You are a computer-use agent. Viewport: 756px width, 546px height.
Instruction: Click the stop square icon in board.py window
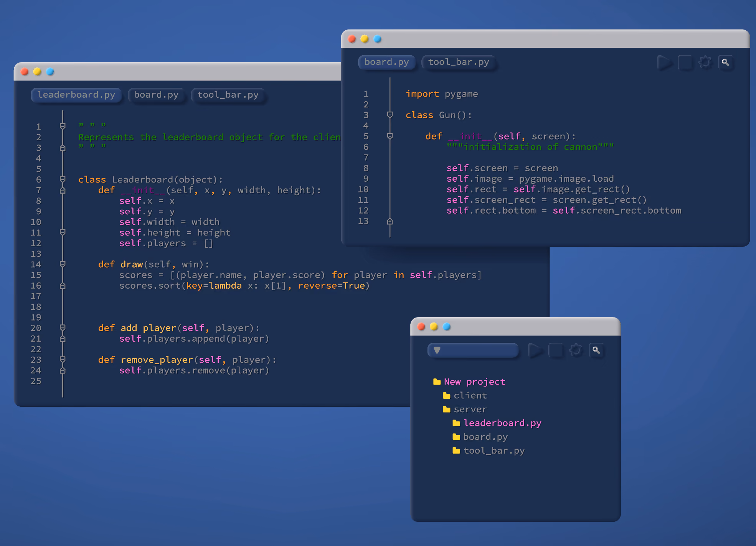[x=685, y=62]
